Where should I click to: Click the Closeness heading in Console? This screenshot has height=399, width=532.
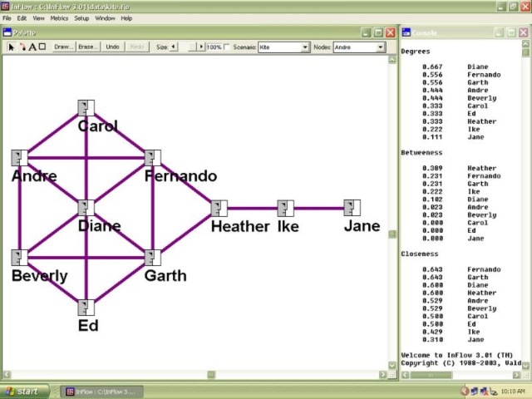tap(419, 254)
